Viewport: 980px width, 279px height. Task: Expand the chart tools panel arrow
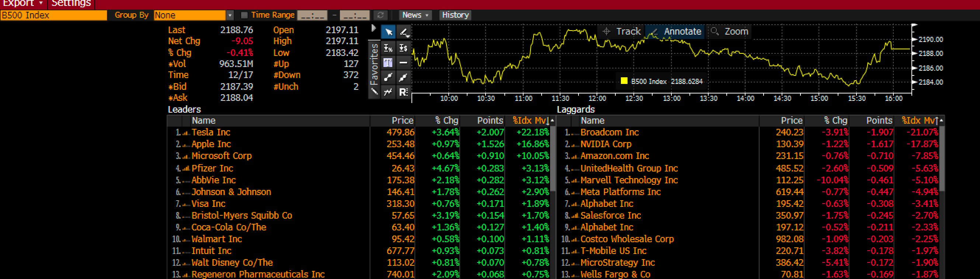(x=373, y=28)
